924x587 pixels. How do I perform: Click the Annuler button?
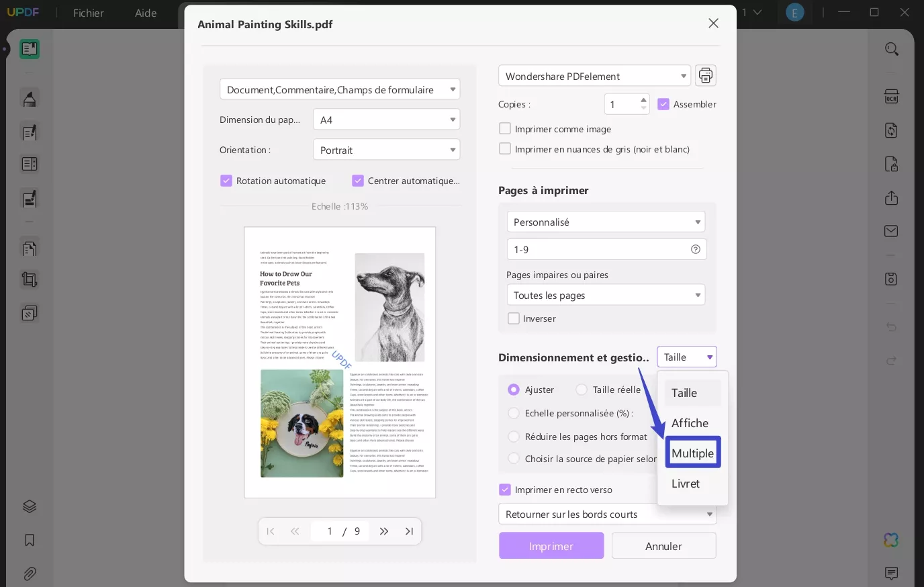pos(663,545)
